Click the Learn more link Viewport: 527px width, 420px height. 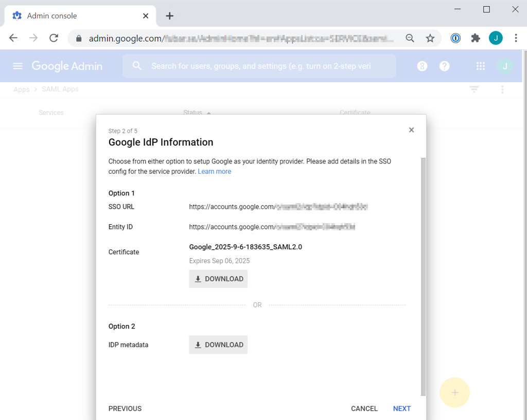214,172
